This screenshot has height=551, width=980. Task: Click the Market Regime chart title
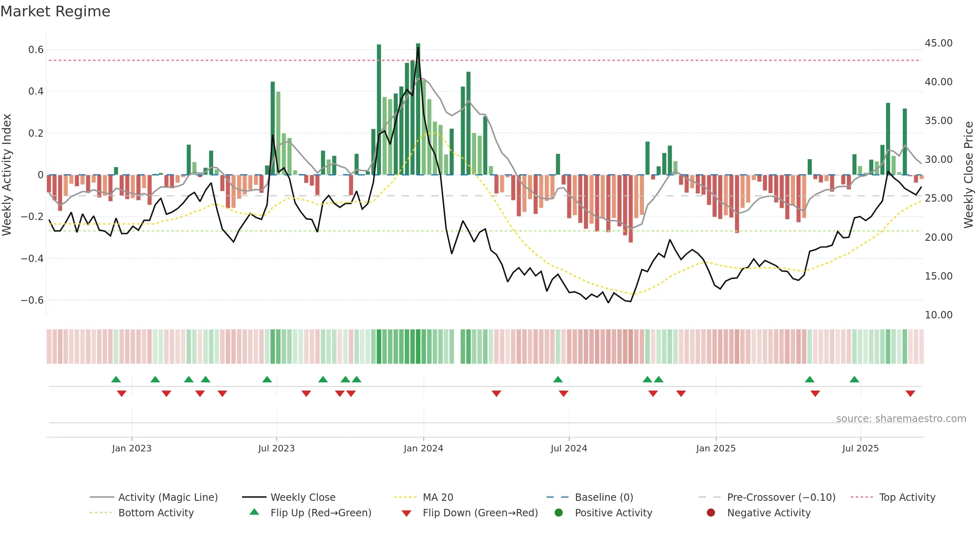55,11
